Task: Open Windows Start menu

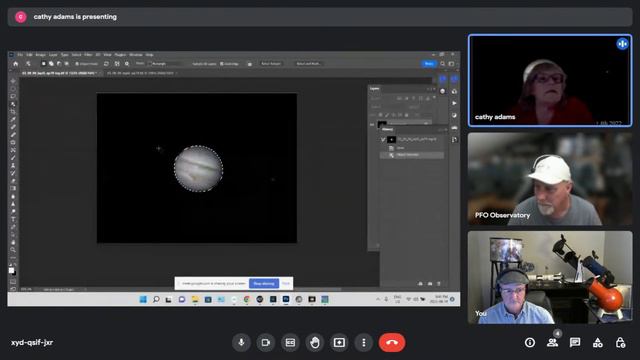Action: [x=143, y=300]
